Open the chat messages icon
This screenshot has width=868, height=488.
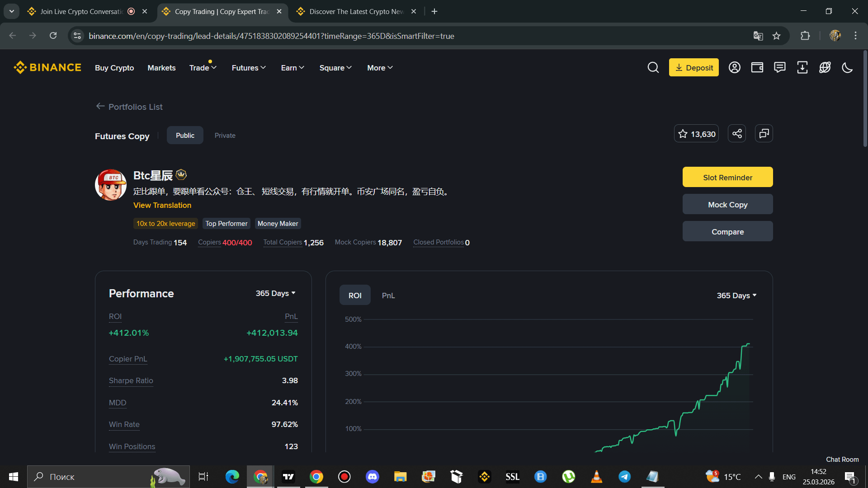point(779,67)
